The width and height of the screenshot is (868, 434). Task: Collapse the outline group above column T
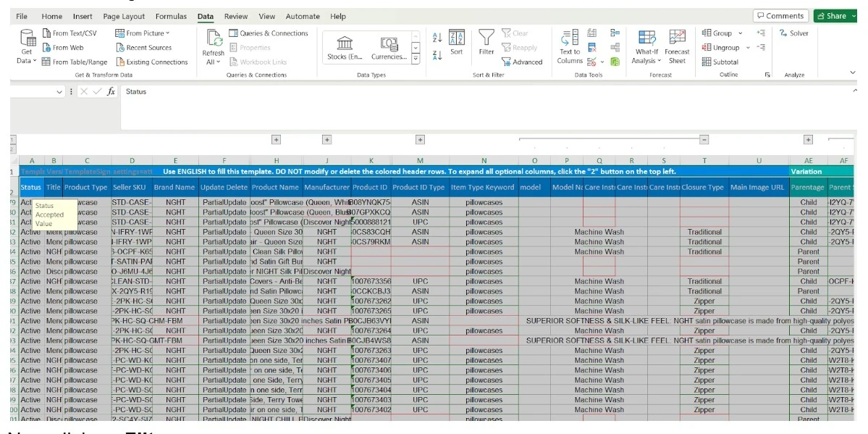[704, 139]
